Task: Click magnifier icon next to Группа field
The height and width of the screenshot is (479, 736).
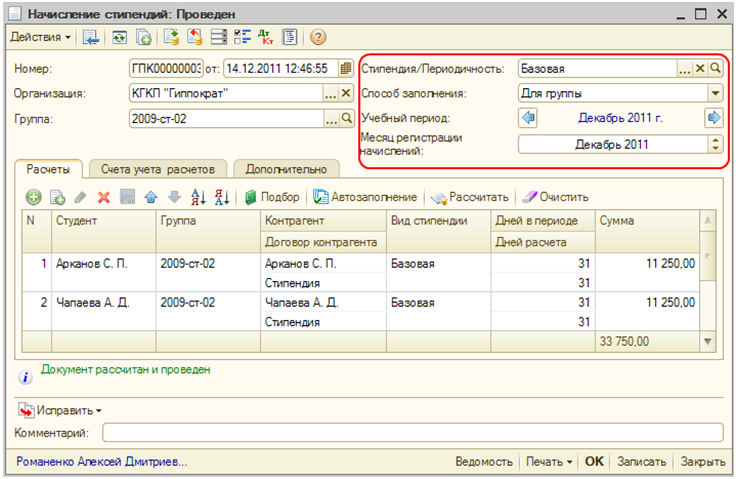Action: (346, 118)
